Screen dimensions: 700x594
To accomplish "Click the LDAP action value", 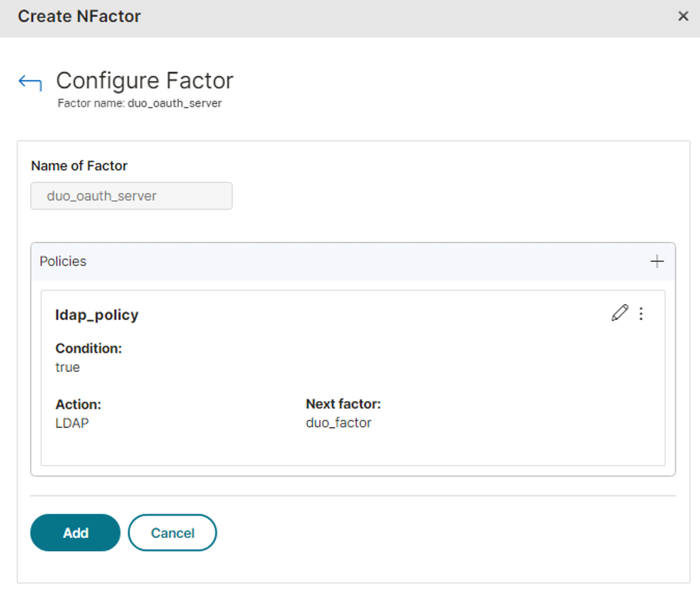I will [x=72, y=423].
